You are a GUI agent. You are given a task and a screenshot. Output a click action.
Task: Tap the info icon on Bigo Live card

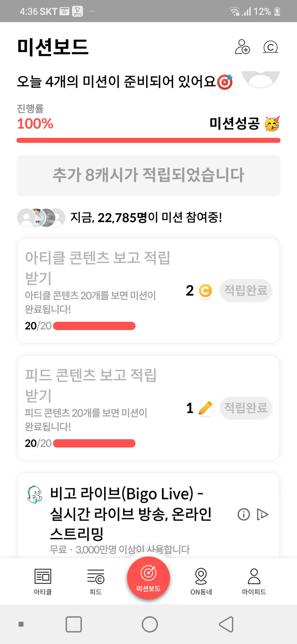[244, 514]
